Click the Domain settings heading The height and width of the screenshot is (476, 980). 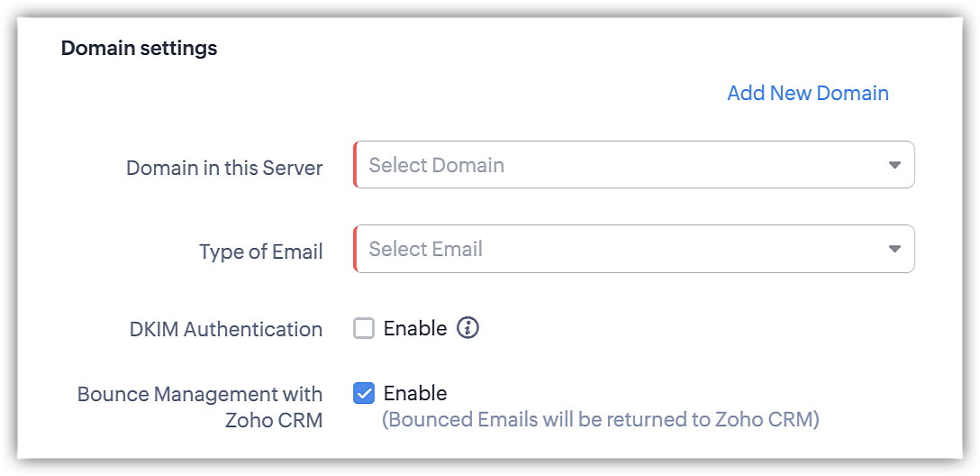(139, 48)
